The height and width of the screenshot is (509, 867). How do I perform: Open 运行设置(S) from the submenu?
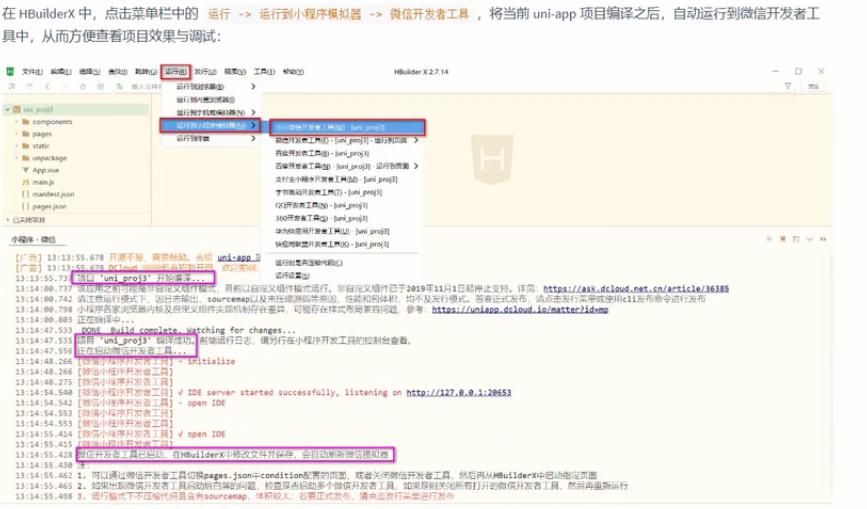(x=345, y=275)
